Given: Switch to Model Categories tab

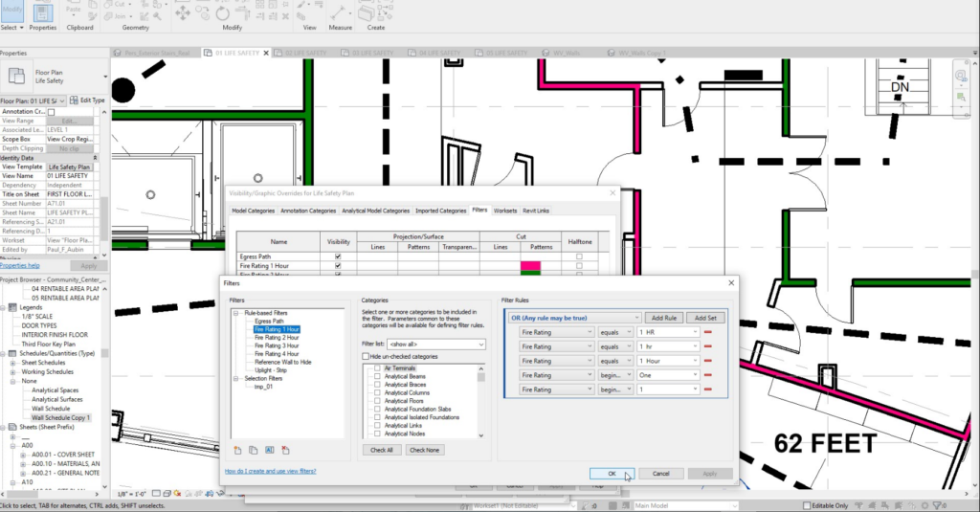Looking at the screenshot, I should pos(253,211).
